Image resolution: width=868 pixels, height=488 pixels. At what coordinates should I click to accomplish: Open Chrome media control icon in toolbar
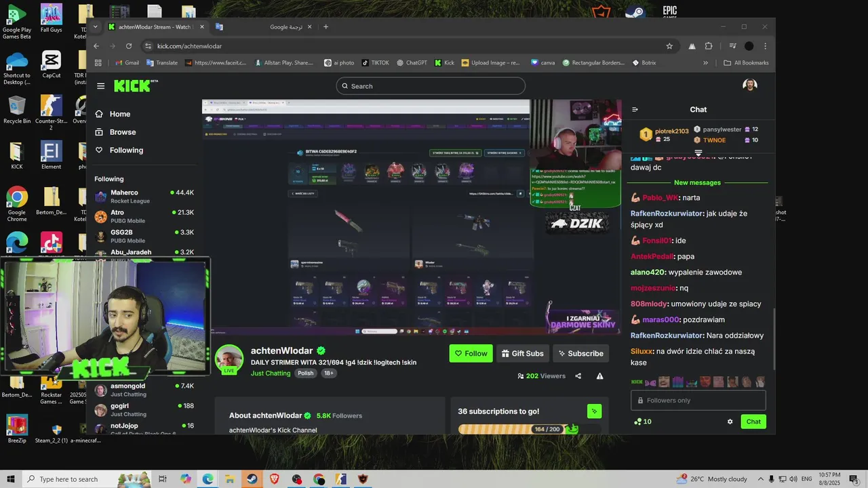click(x=732, y=46)
